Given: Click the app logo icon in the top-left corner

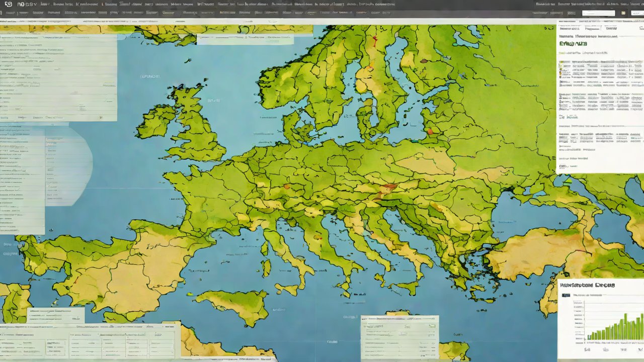Looking at the screenshot, I should click(x=8, y=4).
